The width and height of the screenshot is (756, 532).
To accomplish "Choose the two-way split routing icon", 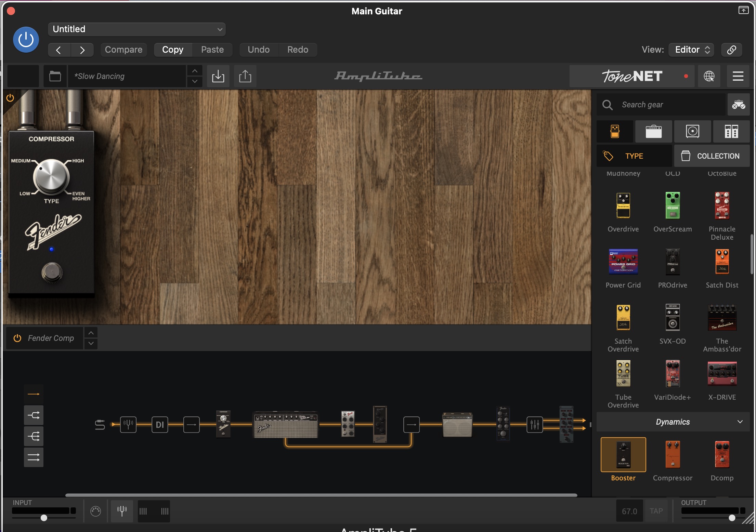I will 34,415.
